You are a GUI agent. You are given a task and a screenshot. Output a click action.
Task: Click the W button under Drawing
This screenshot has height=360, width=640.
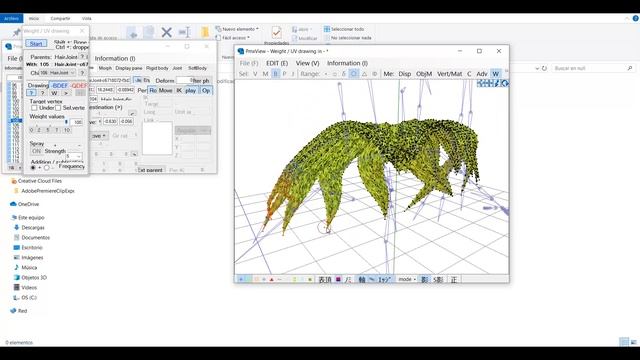(x=54, y=93)
